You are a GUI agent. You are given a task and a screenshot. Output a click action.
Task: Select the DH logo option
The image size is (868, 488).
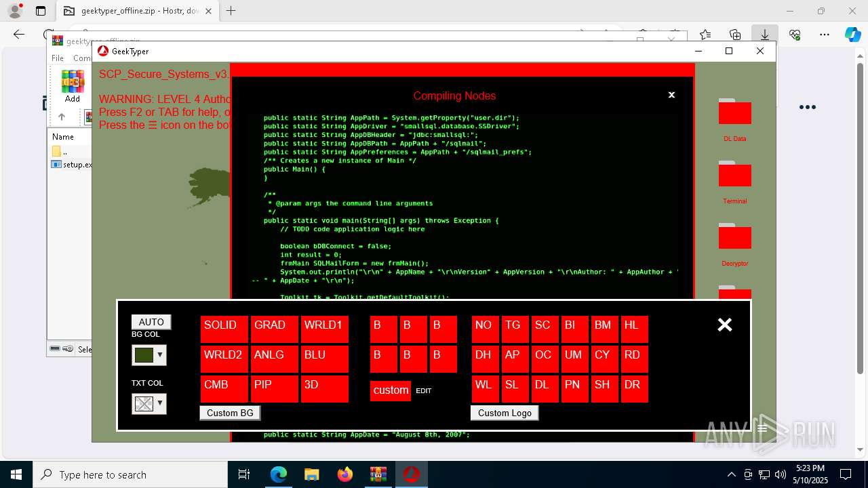[x=486, y=359]
